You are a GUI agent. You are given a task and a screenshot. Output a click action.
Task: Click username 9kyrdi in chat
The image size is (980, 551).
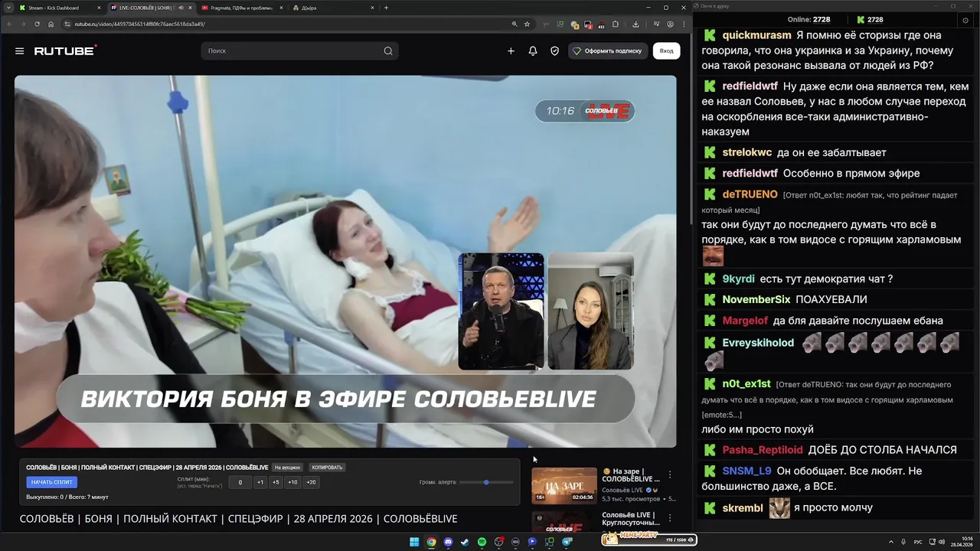(x=738, y=279)
